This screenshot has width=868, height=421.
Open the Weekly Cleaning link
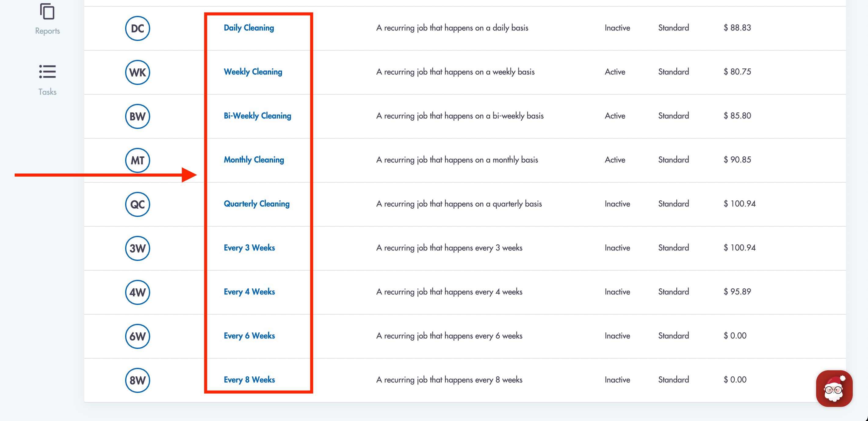(253, 71)
